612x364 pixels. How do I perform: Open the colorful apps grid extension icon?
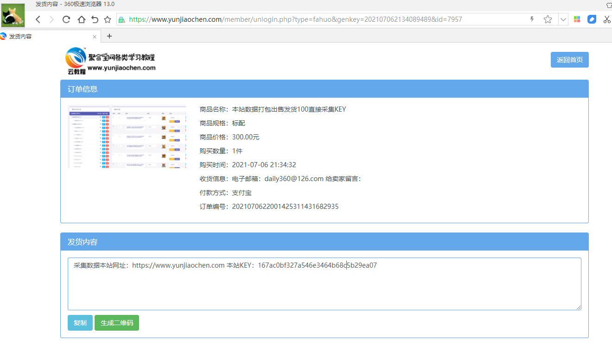click(x=577, y=19)
